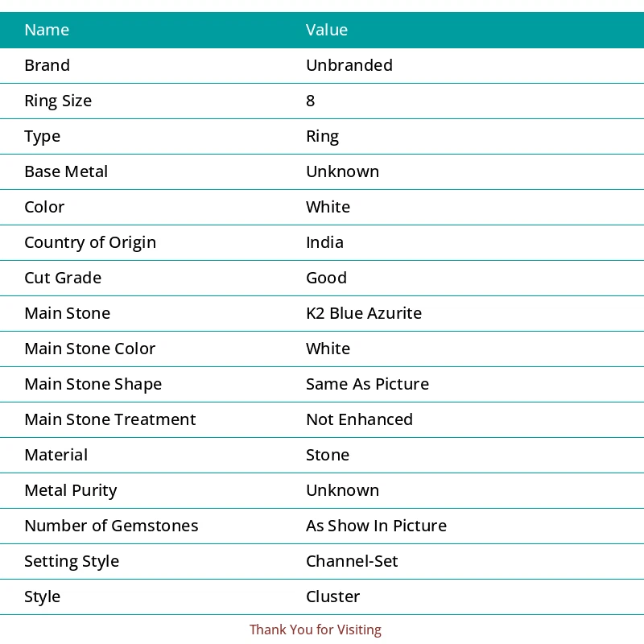Viewport: 644px width, 644px height.
Task: Click the Name column header
Action: click(x=47, y=30)
